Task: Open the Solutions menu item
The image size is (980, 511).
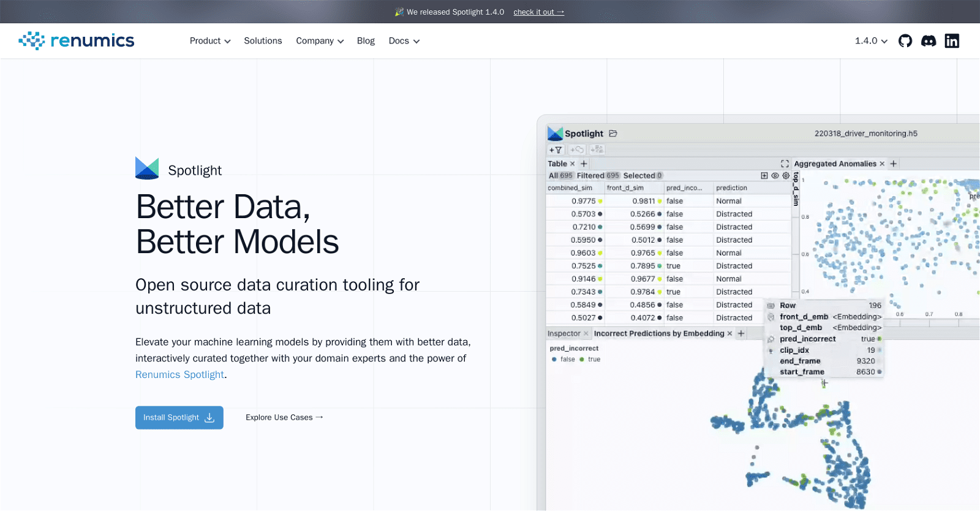Action: coord(263,41)
